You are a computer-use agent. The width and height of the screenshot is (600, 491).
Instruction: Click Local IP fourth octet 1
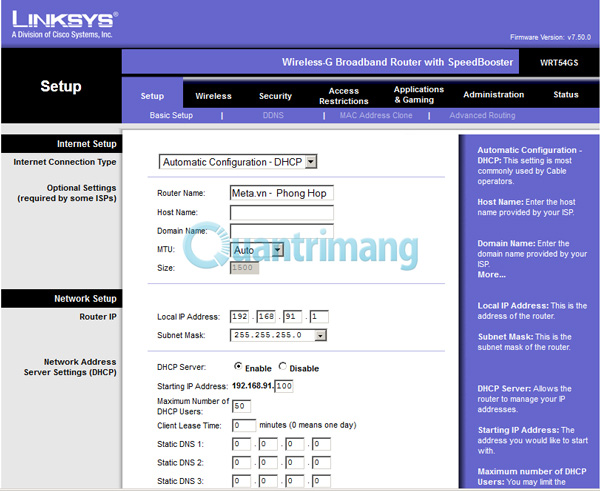(319, 316)
